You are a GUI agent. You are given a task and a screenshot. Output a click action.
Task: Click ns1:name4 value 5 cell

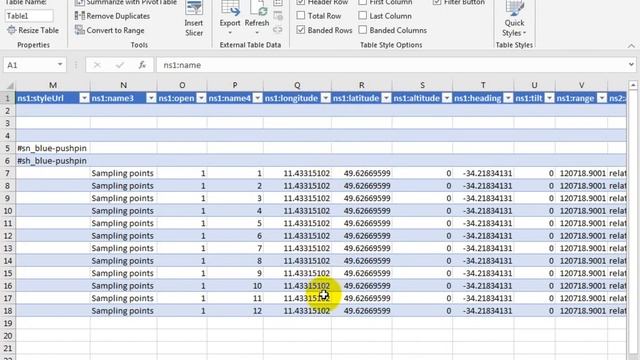coord(235,223)
